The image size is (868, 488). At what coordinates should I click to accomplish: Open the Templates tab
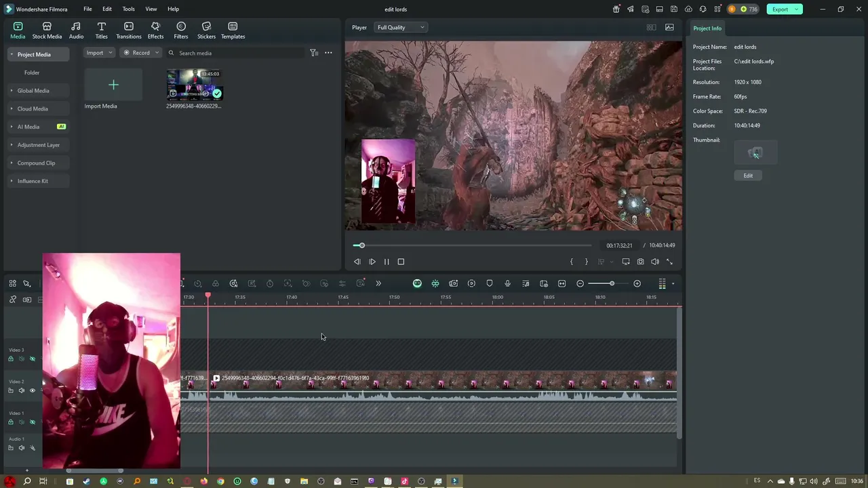pos(233,30)
